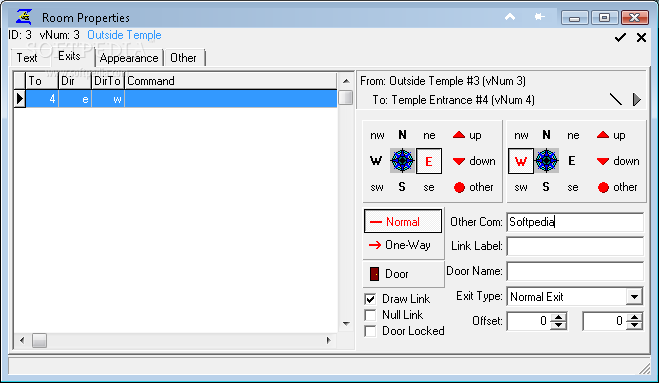Switch to the Exits tab
The height and width of the screenshot is (383, 659).
click(69, 56)
